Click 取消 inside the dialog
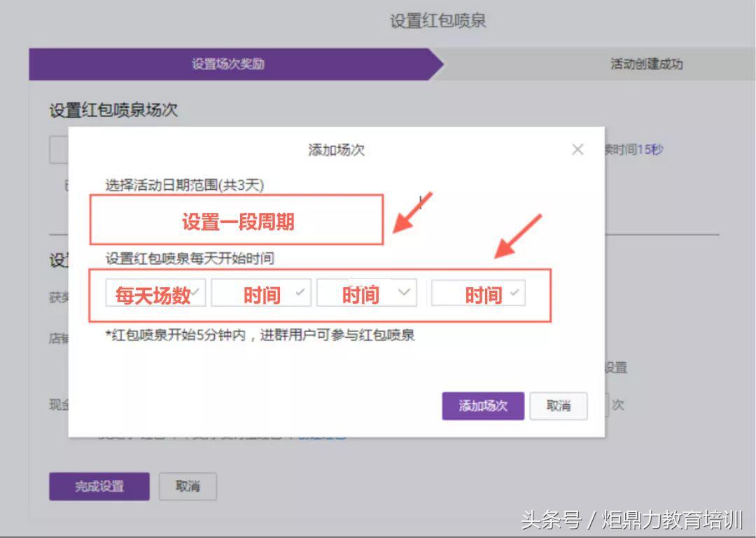Screen dimensions: 756x538 point(558,406)
